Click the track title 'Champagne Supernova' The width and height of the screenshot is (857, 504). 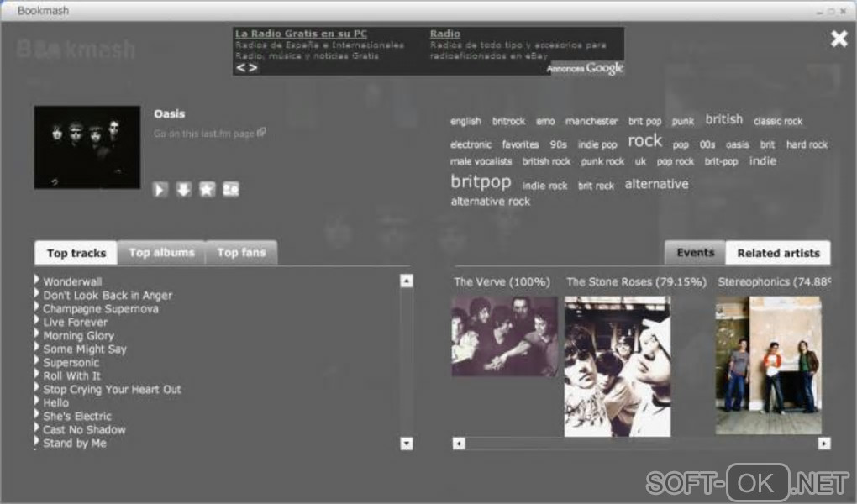101,309
